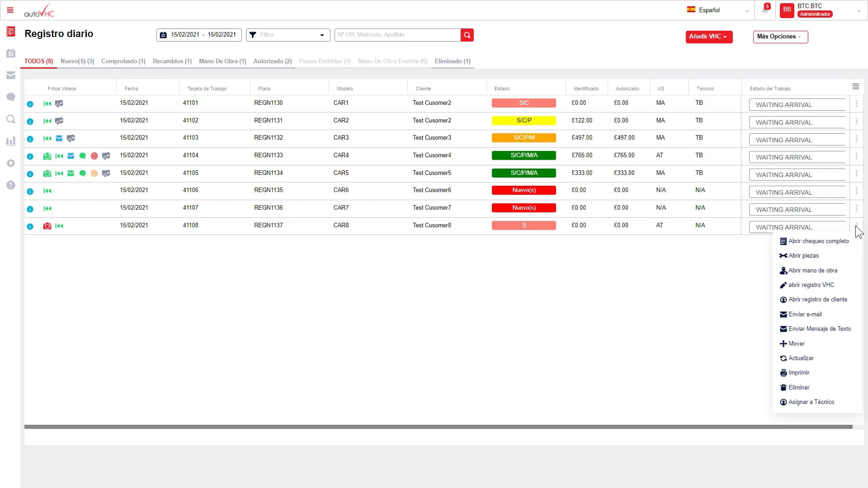The image size is (868, 488).
Task: Click the red camera icon for job 41108
Action: pyautogui.click(x=47, y=226)
